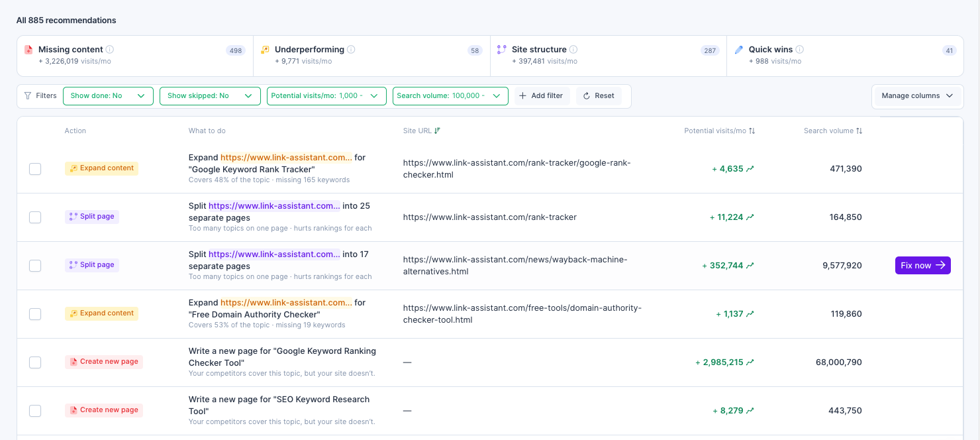The image size is (980, 440).
Task: Select checkbox for split into 17 pages row
Action: (35, 266)
